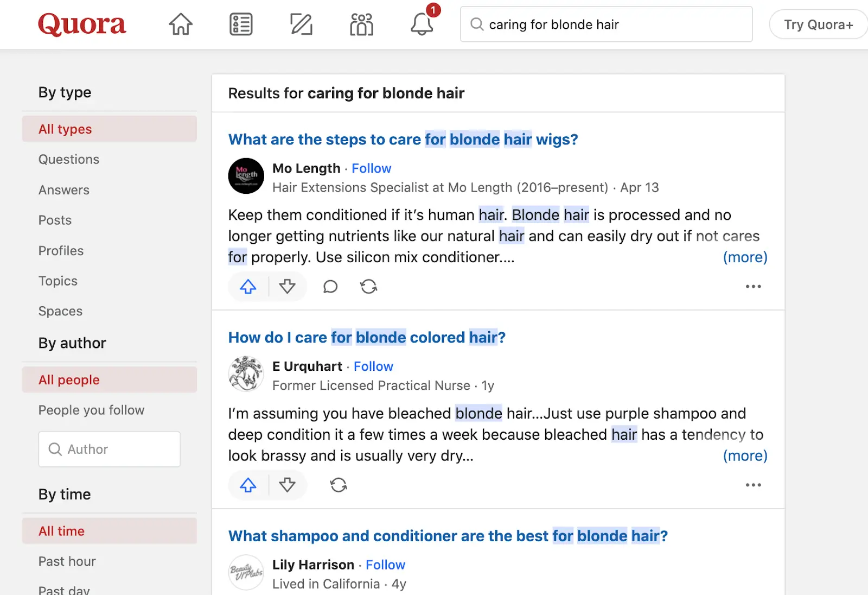Click the repost icon under the first answer
The width and height of the screenshot is (868, 595).
(369, 287)
